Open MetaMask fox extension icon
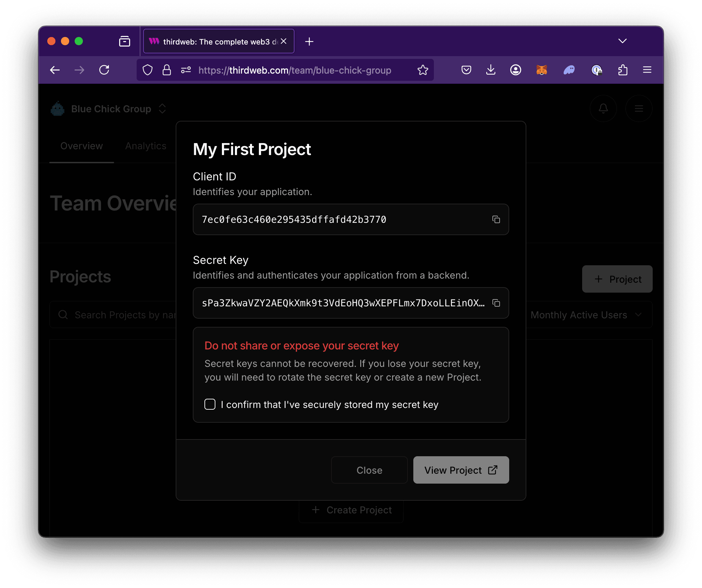 tap(541, 70)
